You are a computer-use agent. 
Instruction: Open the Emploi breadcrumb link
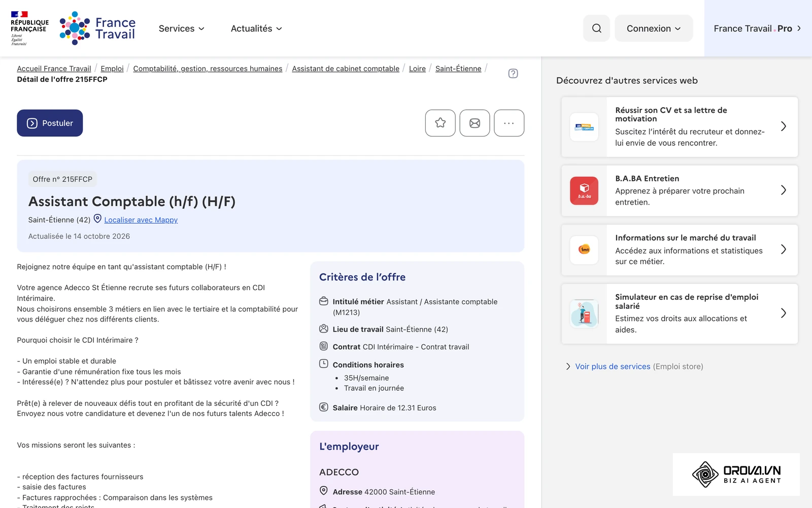point(112,69)
